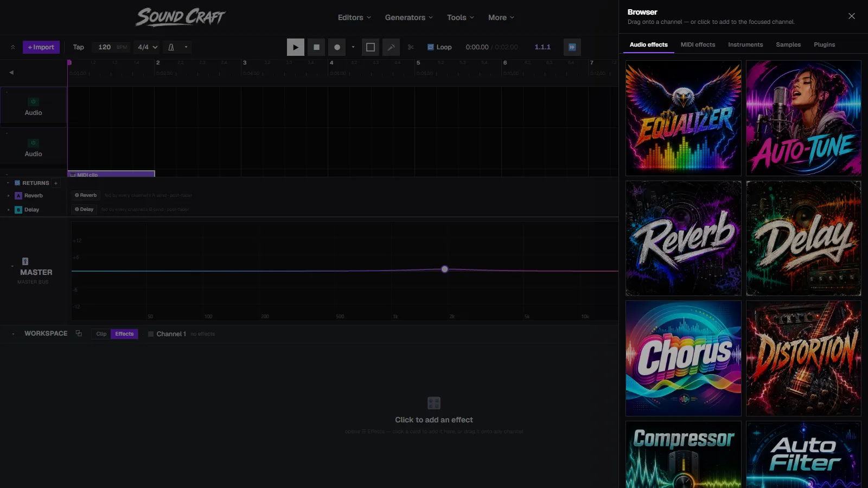Viewport: 868px width, 488px height.
Task: Select the scissors cut tool
Action: [411, 47]
